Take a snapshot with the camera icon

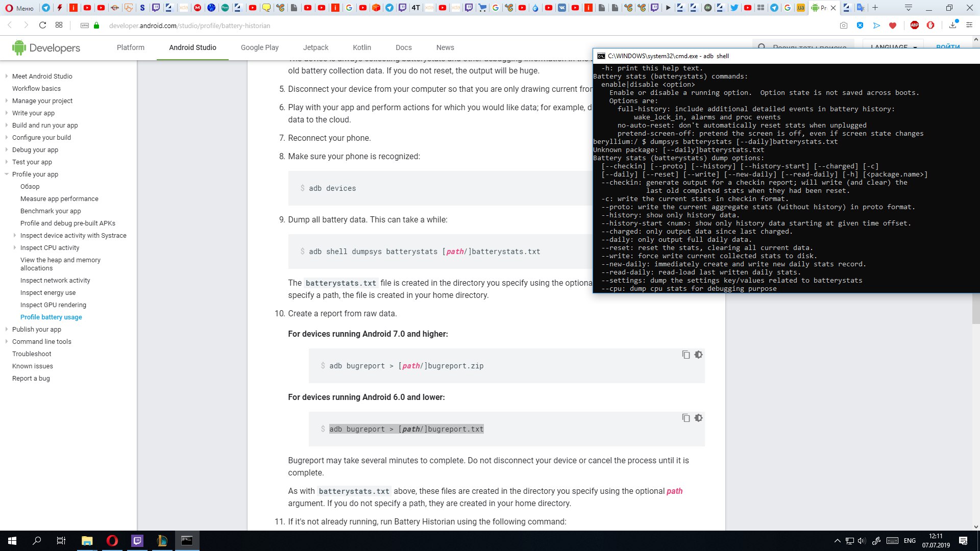click(844, 26)
